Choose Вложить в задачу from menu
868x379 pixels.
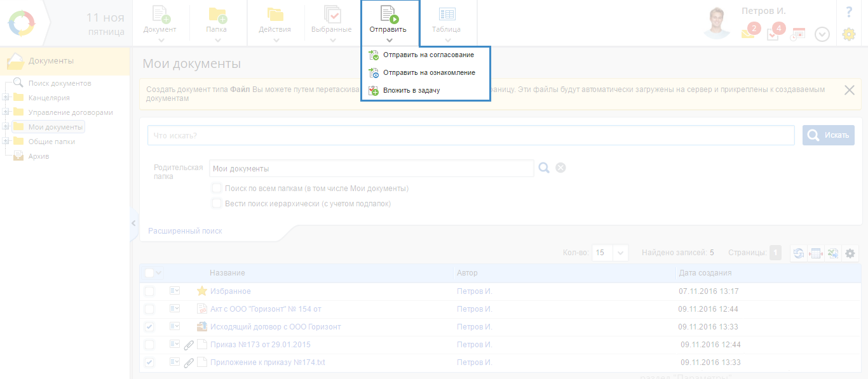coord(411,91)
